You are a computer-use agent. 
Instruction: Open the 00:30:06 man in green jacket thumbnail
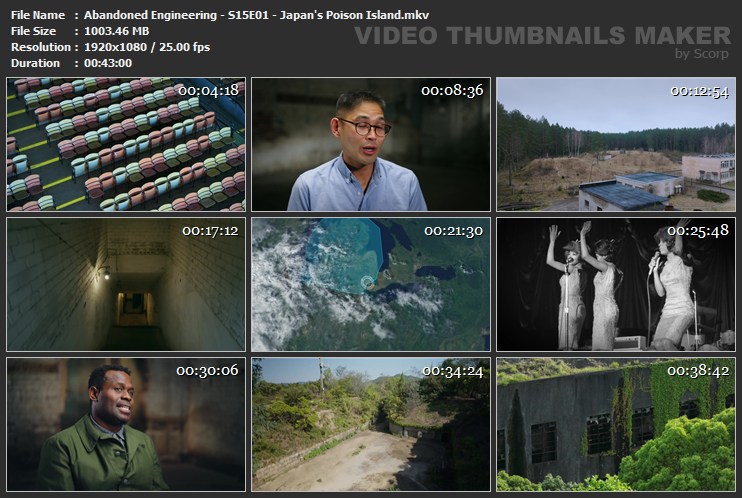(126, 425)
